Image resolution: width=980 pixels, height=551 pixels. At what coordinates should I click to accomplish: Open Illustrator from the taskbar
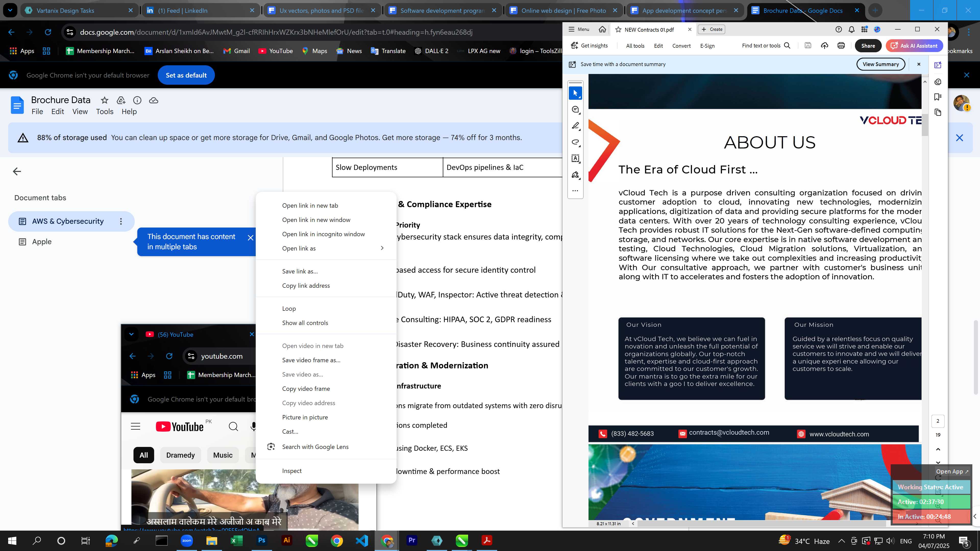(x=286, y=540)
